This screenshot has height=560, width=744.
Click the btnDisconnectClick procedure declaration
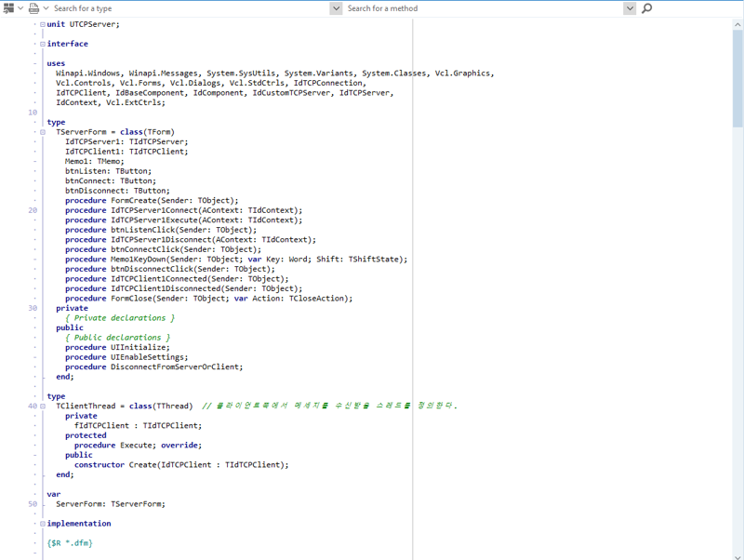170,269
